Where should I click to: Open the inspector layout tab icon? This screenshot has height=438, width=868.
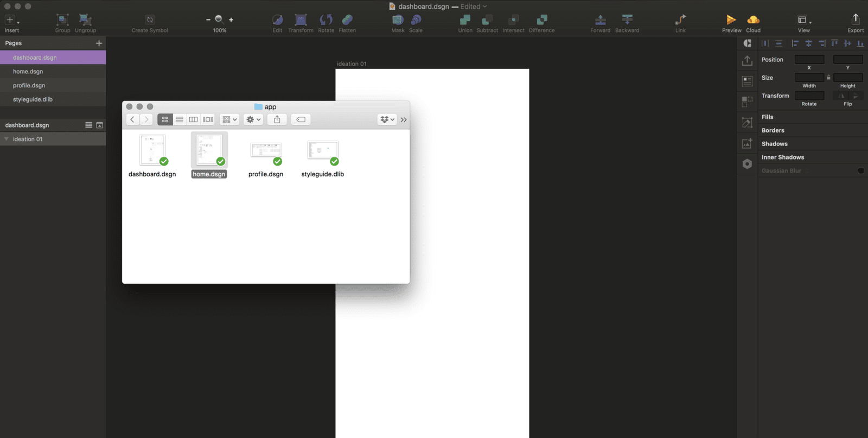747,81
